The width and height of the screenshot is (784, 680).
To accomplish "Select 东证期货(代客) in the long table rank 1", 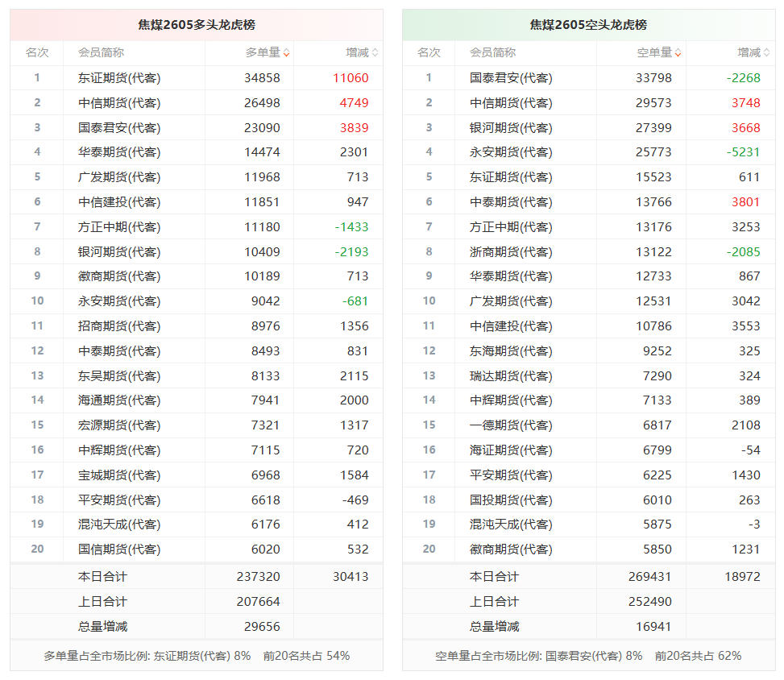I will (119, 78).
